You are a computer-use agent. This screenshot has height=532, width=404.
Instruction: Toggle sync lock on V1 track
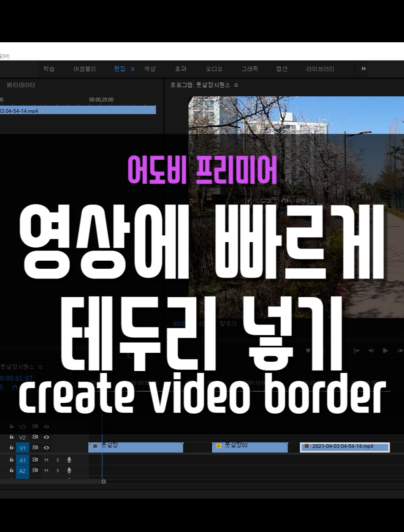[35, 447]
